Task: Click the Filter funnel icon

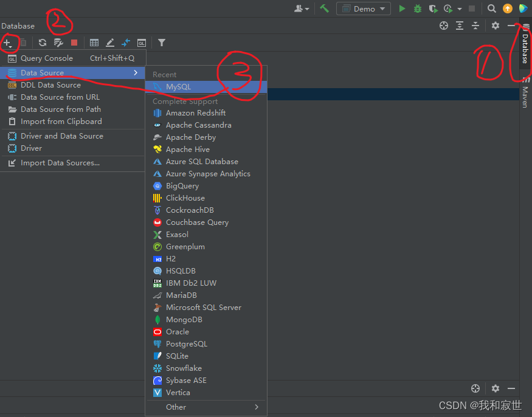Action: click(162, 43)
